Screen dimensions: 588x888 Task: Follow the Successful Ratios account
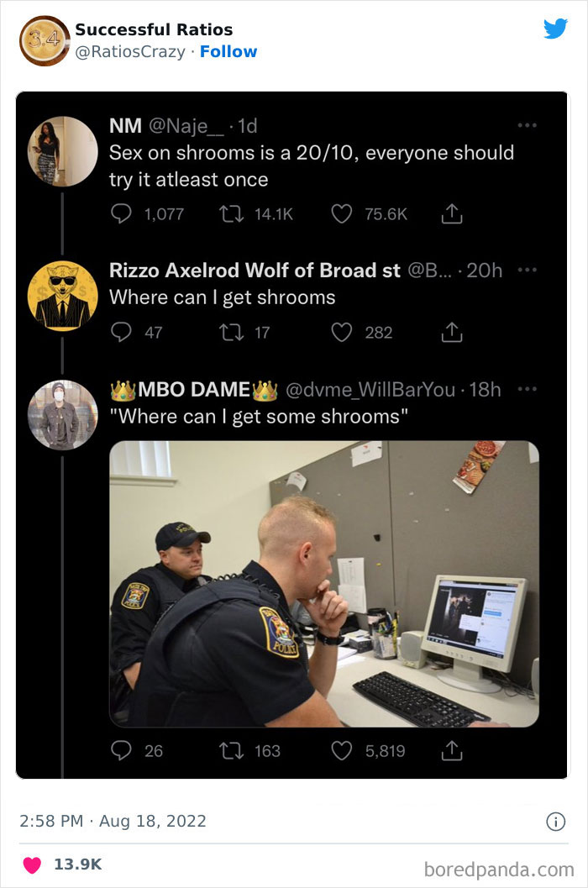[x=228, y=51]
